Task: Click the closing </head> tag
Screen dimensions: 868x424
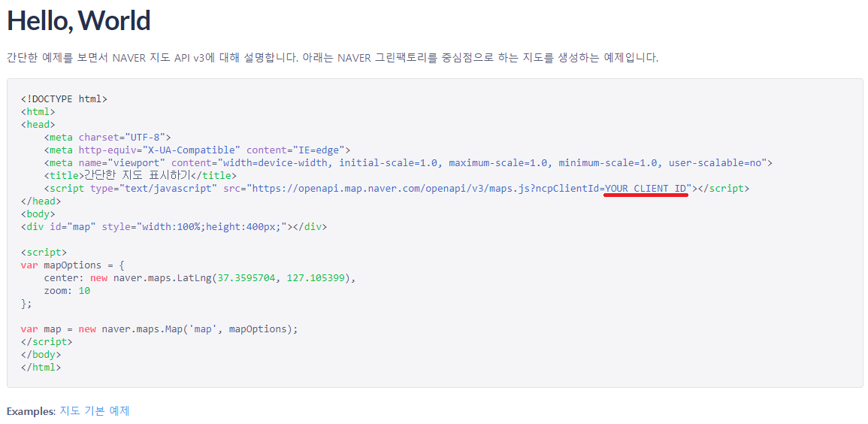Action: (41, 201)
